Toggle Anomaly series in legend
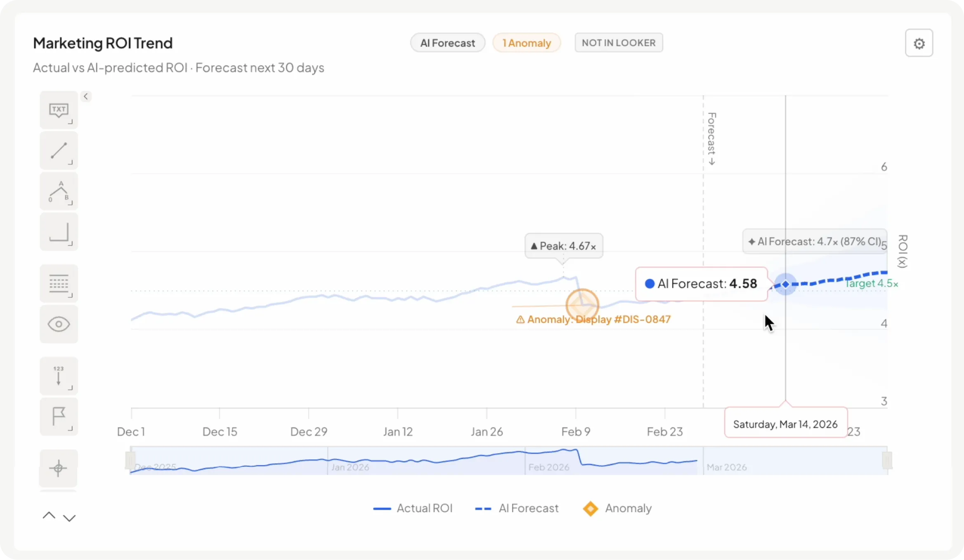This screenshot has height=560, width=964. (x=617, y=508)
